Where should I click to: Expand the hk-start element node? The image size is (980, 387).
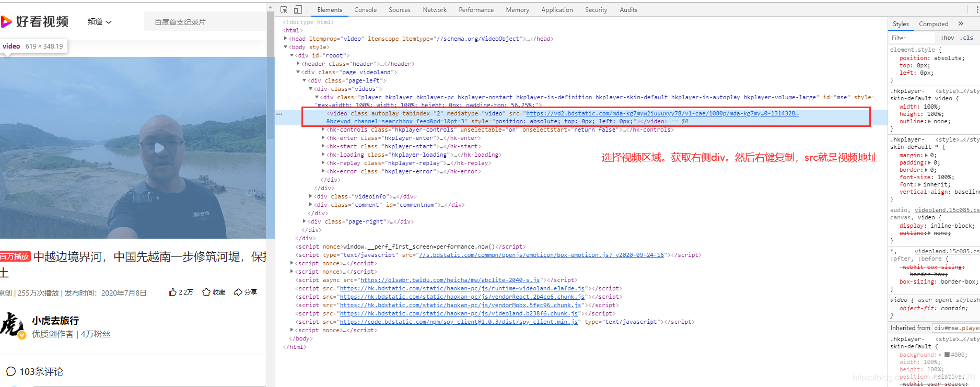[323, 146]
